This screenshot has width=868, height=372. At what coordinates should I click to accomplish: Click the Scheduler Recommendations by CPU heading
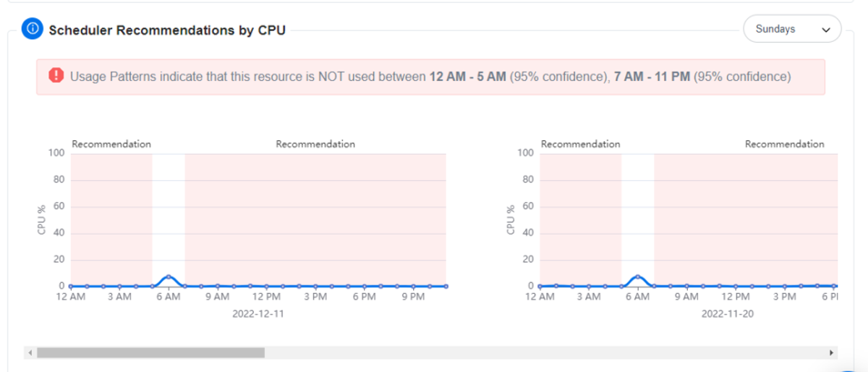tap(167, 30)
